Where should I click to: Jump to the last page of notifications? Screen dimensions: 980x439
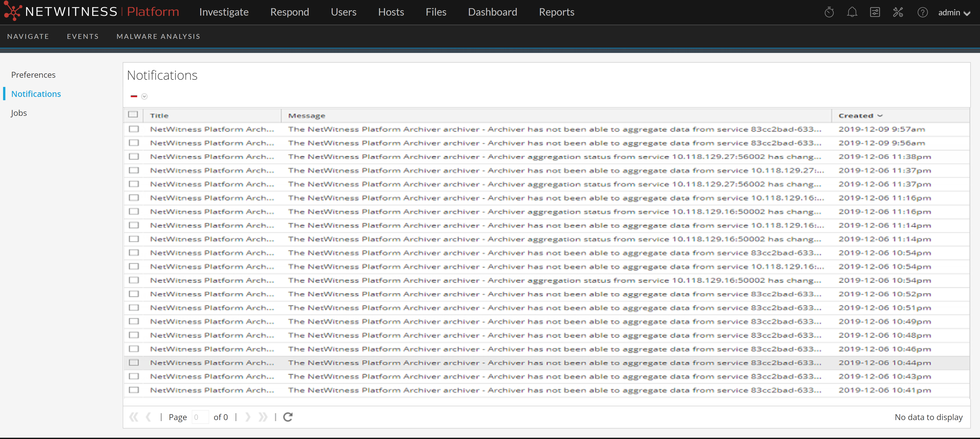coord(263,417)
